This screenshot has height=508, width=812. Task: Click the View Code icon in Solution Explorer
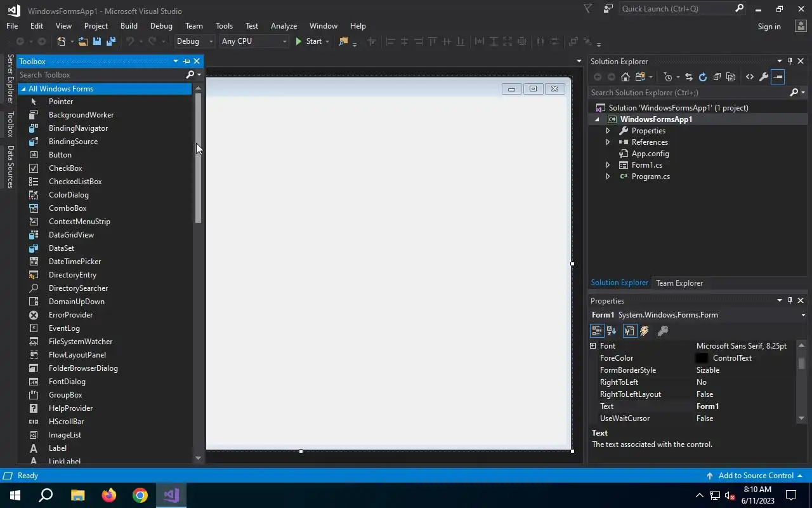click(750, 77)
